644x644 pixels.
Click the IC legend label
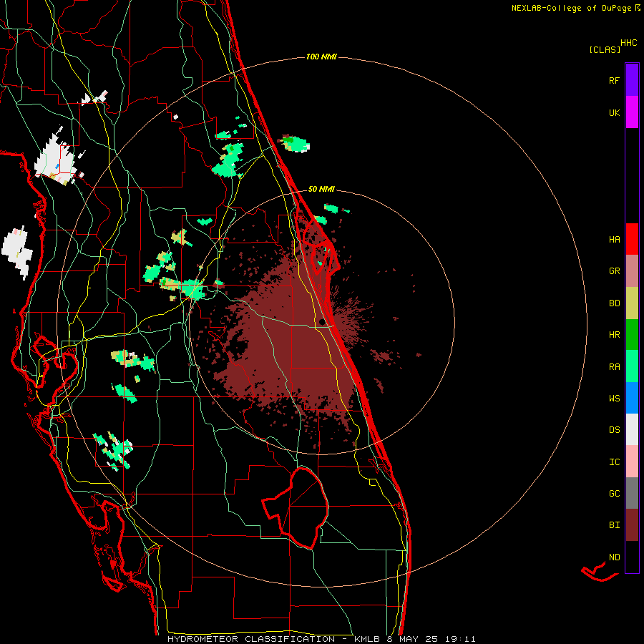[x=614, y=462]
